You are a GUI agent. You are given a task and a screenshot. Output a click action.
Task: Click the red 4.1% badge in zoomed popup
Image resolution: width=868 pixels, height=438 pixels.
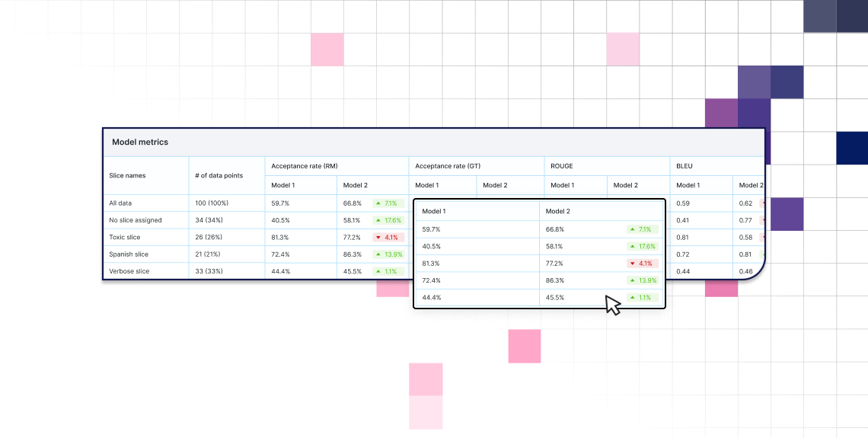(x=643, y=264)
